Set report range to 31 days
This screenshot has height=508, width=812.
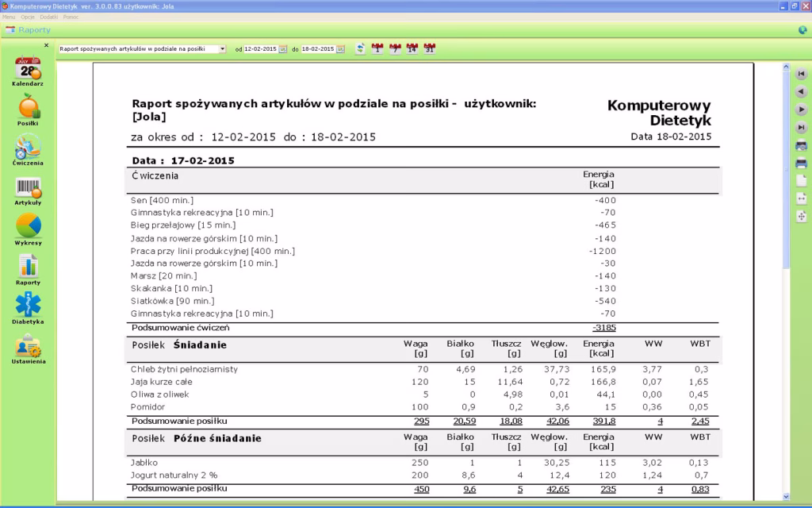(x=430, y=48)
